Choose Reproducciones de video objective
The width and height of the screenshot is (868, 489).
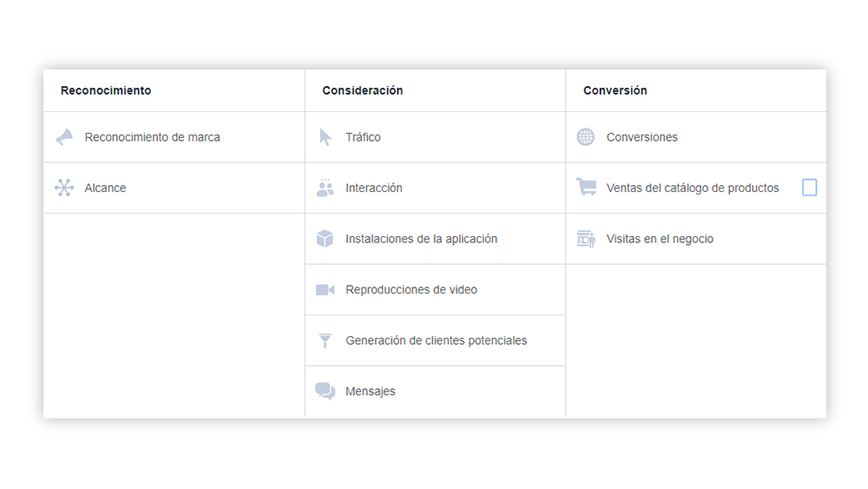click(411, 289)
